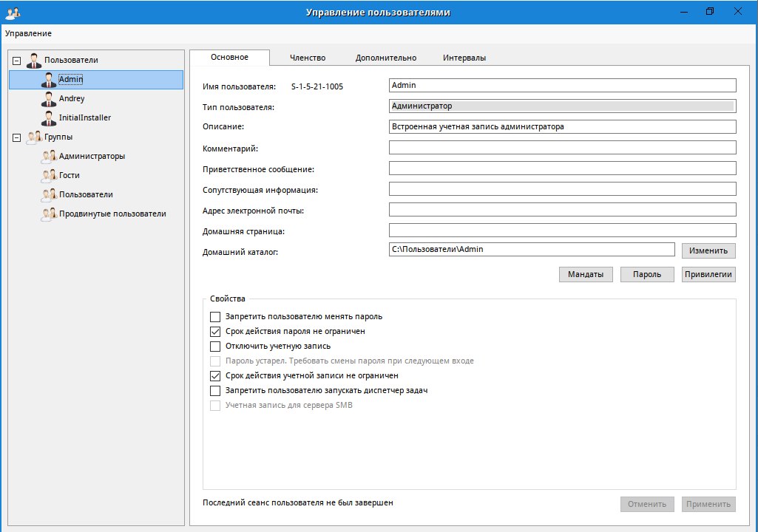The height and width of the screenshot is (532, 758).
Task: Collapse the Группы tree node
Action: tap(16, 137)
